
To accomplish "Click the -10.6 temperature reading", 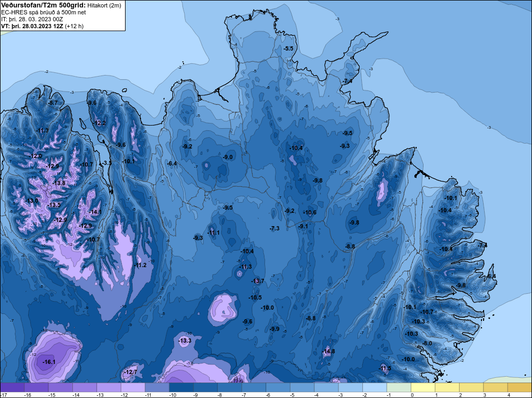I will pos(310,212).
